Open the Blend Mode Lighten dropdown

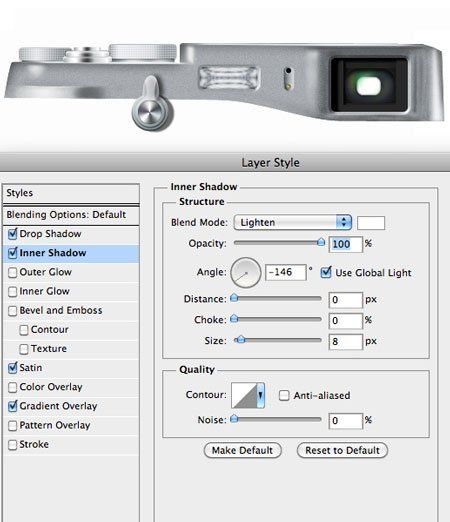tap(293, 222)
